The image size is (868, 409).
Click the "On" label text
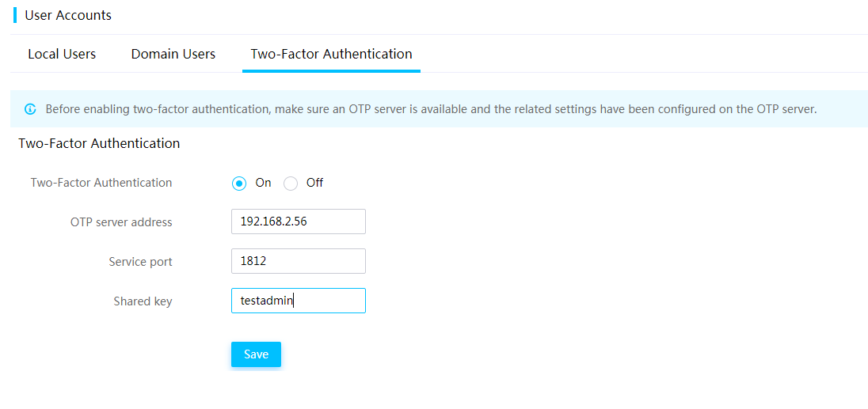click(x=263, y=183)
